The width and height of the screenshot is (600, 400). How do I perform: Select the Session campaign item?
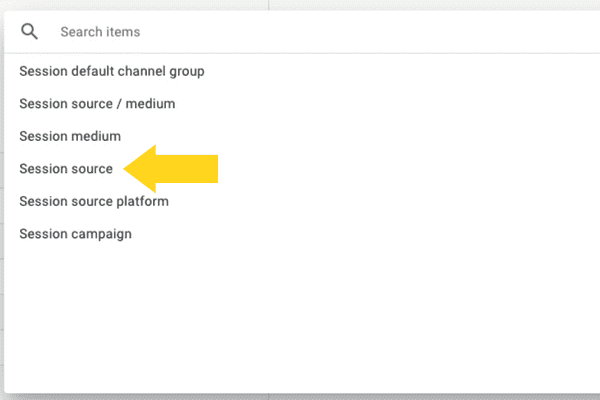click(75, 234)
